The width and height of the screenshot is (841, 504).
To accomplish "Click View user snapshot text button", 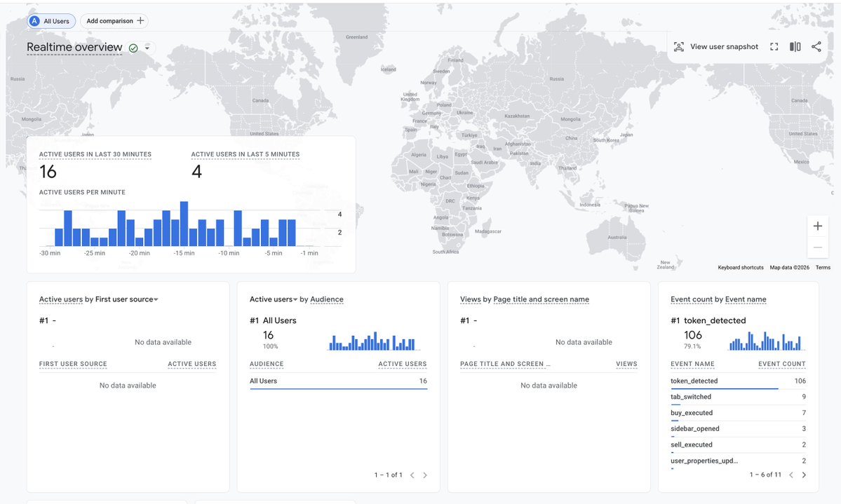I will point(724,47).
